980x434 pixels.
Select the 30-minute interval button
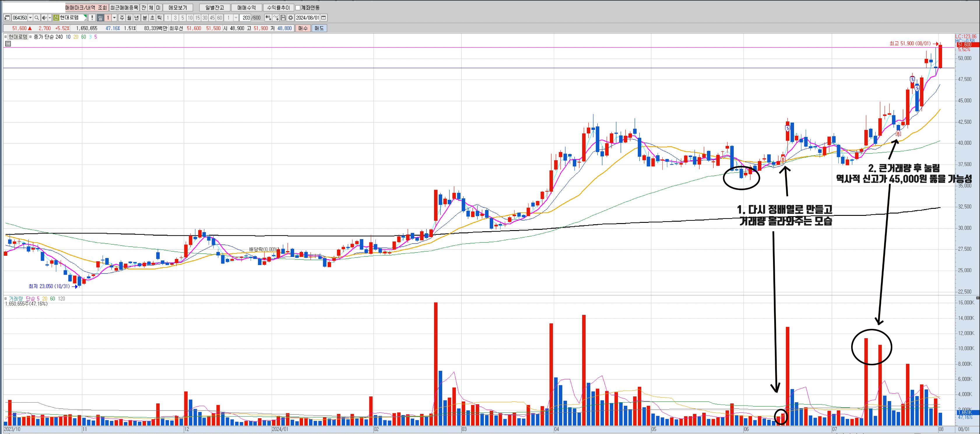click(x=205, y=18)
